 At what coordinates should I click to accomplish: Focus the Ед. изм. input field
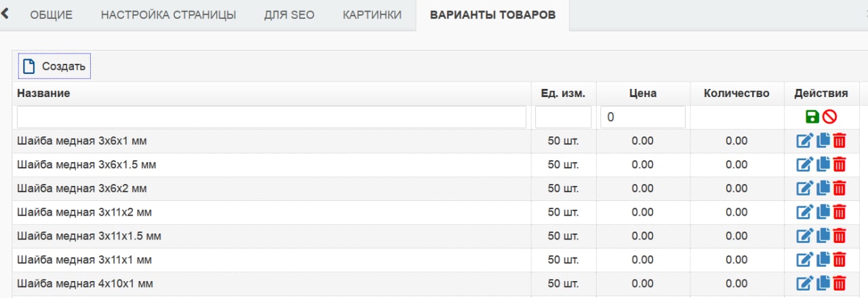pos(564,117)
